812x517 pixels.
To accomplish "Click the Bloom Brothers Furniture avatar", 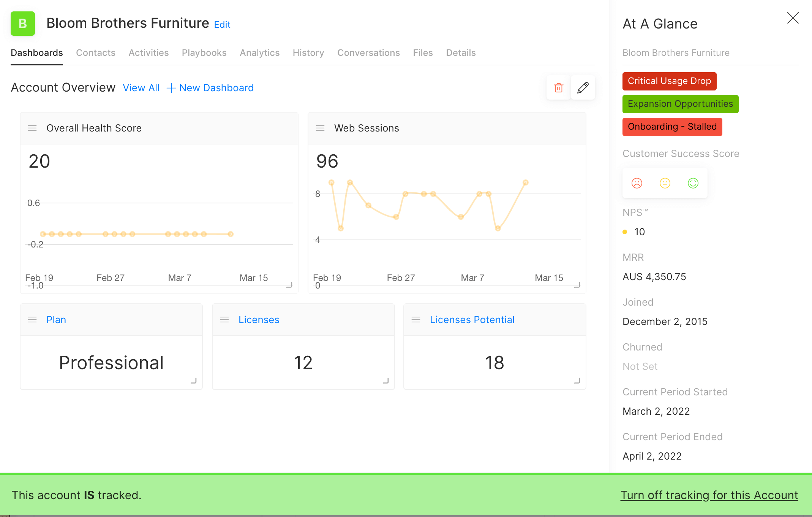I will [22, 24].
